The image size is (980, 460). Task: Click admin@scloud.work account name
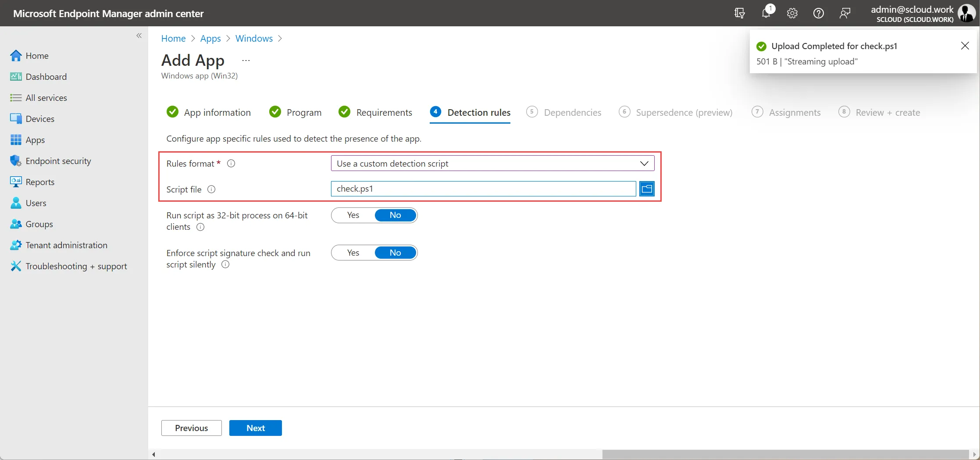912,9
